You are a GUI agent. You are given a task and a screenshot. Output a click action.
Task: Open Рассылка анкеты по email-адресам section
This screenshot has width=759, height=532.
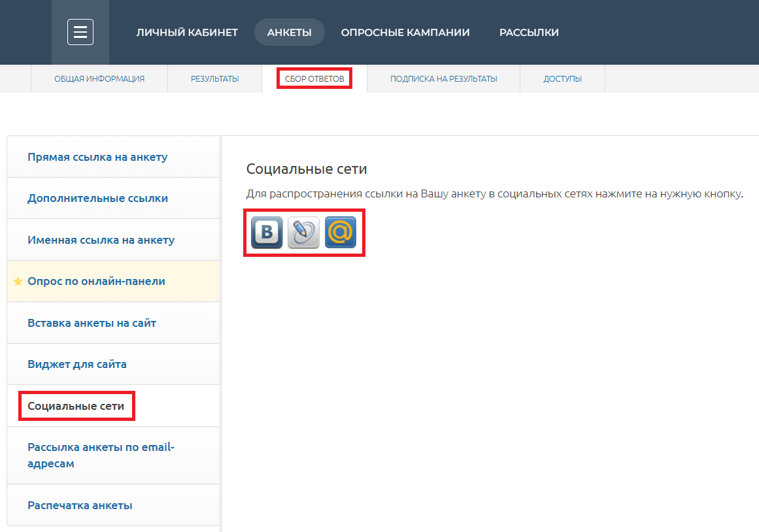(114, 456)
